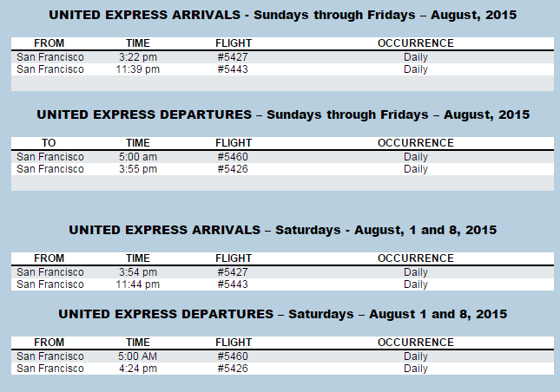
Task: Select Daily in the 3:54 pm row
Action: coord(416,272)
